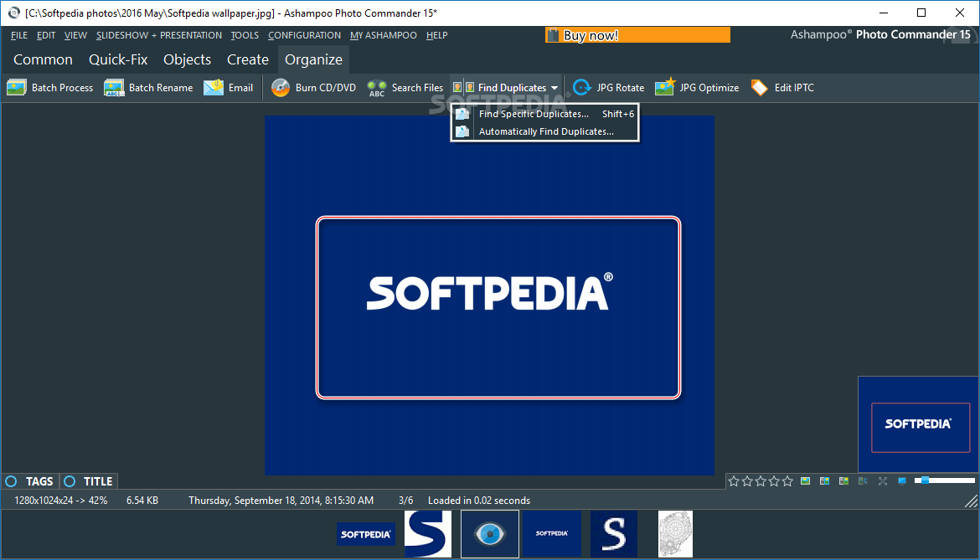
Task: Select the small Softpedia thumbnail fourth in filmstrip
Action: coord(552,534)
